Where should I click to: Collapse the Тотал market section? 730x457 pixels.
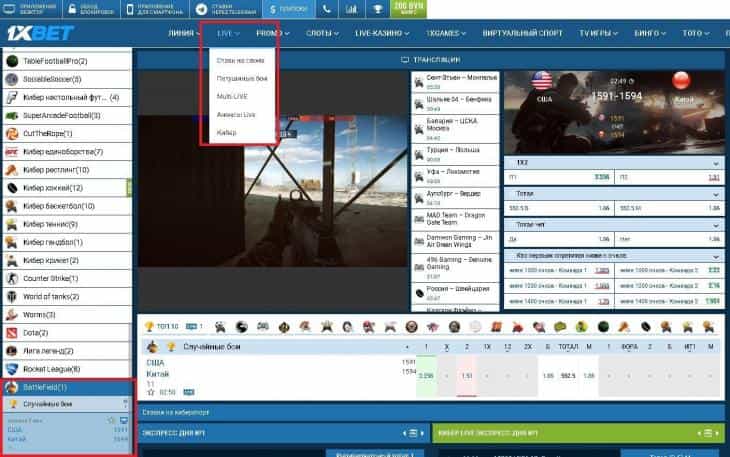tap(715, 193)
